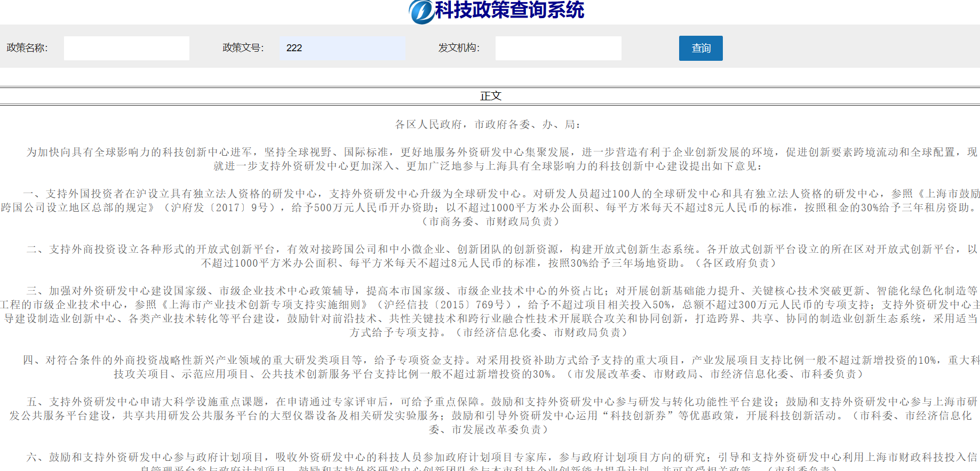
Task: Click paragraph 三、加强对外资研发中心建设
Action: [x=490, y=312]
